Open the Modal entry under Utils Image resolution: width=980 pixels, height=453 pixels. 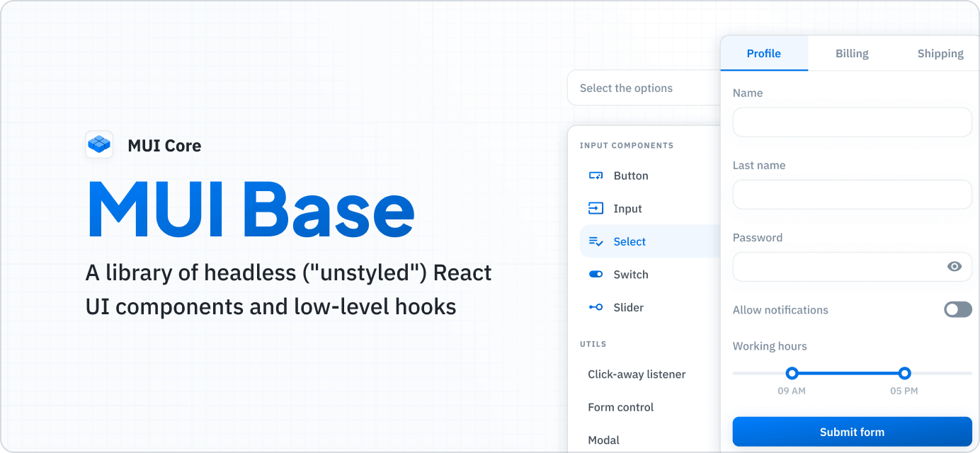pyautogui.click(x=603, y=440)
